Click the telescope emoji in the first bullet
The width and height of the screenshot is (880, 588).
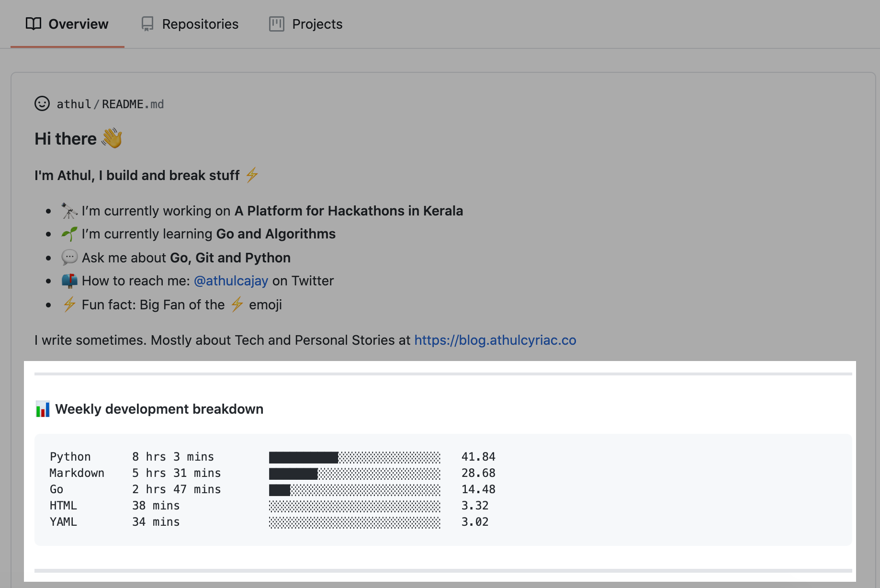[69, 211]
